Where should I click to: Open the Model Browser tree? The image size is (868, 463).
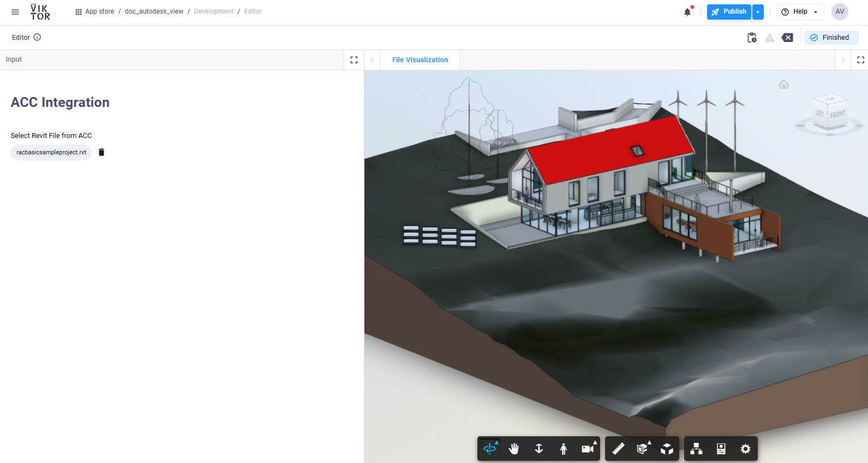click(x=696, y=449)
